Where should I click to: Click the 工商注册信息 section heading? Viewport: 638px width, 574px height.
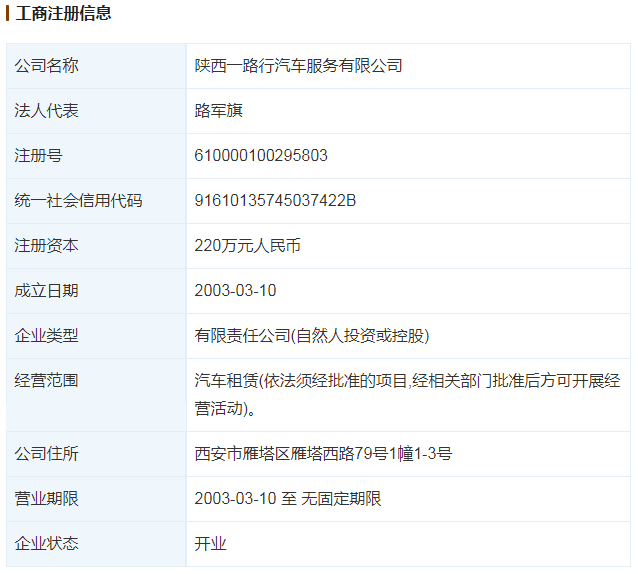(64, 14)
